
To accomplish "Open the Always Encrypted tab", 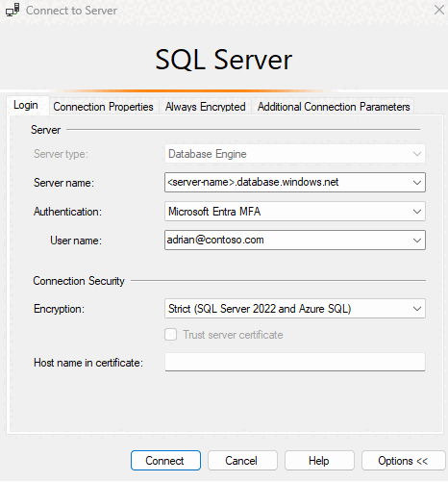I will click(206, 107).
